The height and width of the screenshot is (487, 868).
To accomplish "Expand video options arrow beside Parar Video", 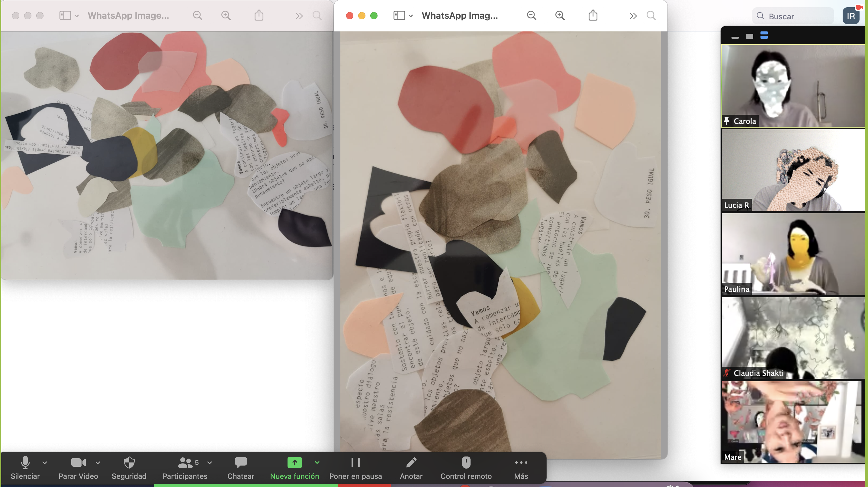I will pos(98,463).
